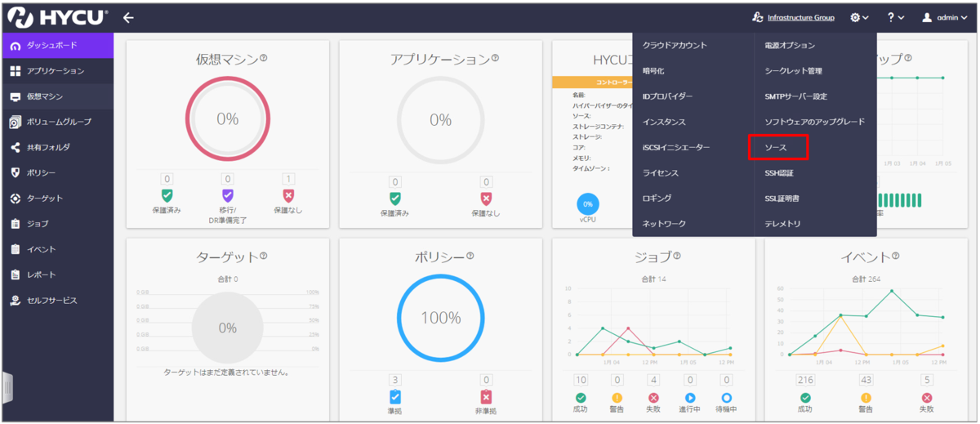Choose IDプロバイダー from the admin menu

(667, 96)
